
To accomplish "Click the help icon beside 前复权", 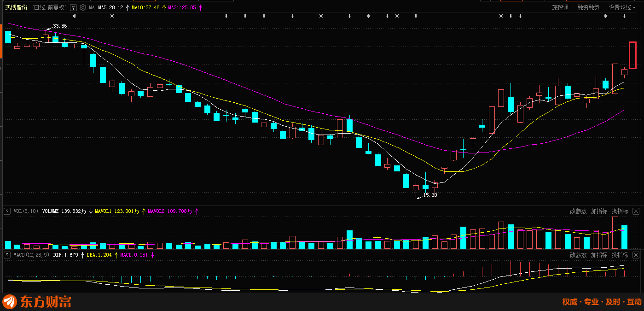I will (73, 7).
